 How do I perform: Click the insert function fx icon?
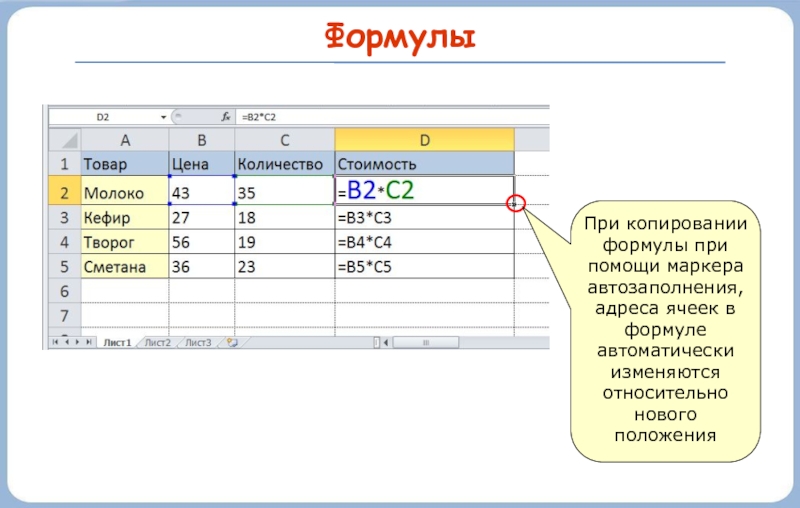tap(226, 117)
